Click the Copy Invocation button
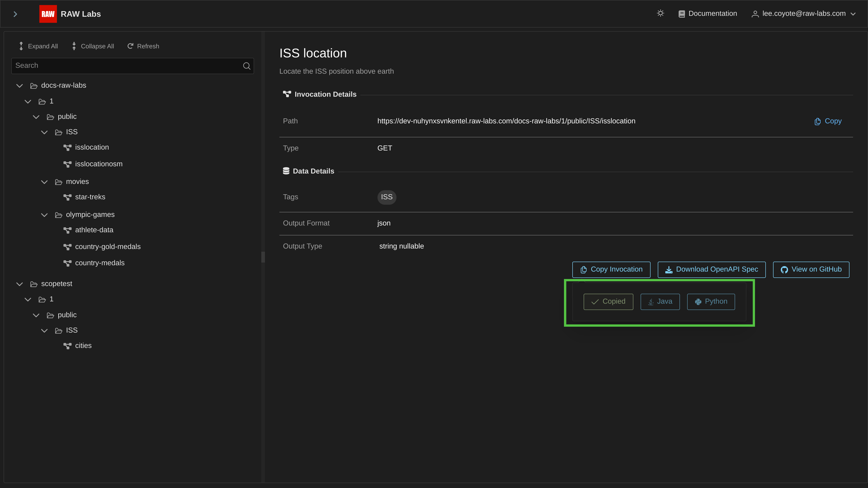Screen dimensions: 868x488 coord(611,270)
